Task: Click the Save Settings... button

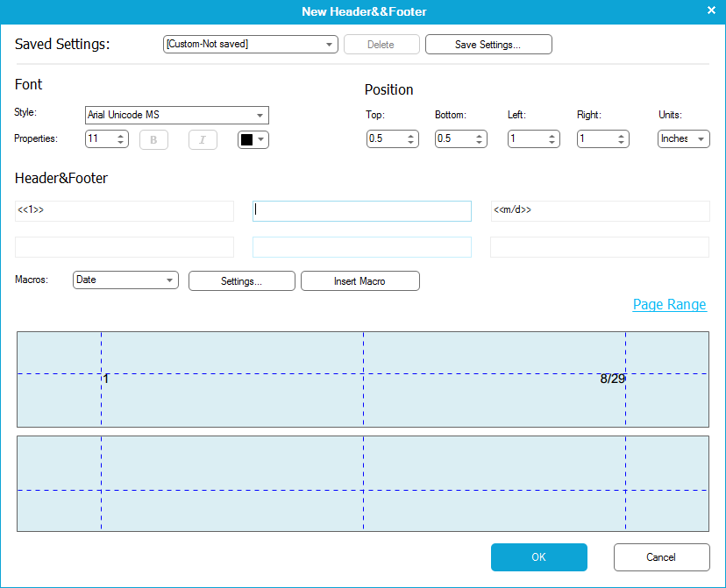Action: 488,45
